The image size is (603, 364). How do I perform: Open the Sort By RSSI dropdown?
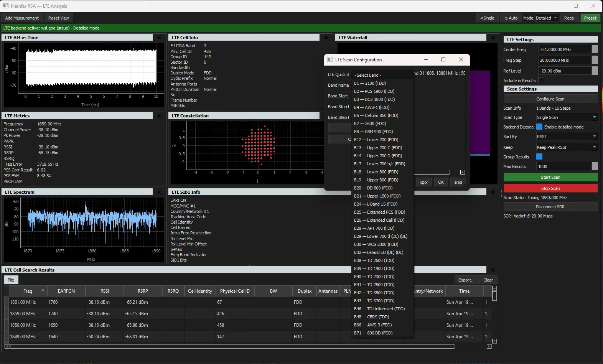[x=567, y=137]
